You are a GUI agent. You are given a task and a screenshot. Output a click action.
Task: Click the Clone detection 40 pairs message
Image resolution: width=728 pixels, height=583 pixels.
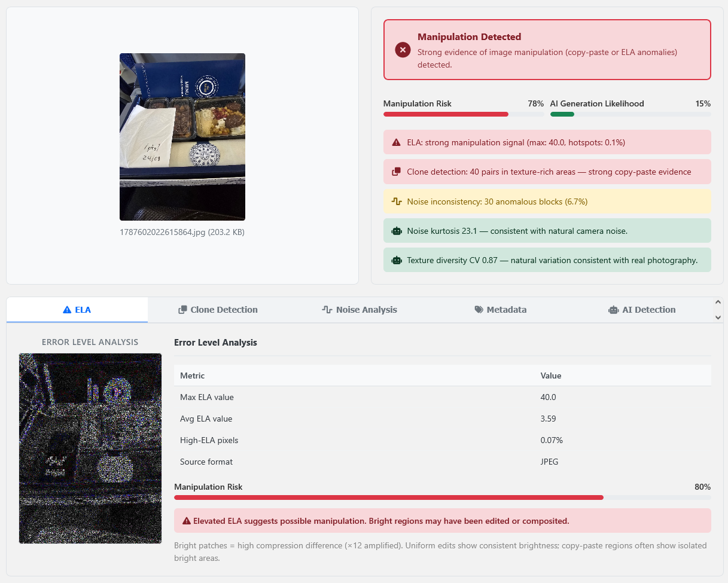pyautogui.click(x=547, y=172)
